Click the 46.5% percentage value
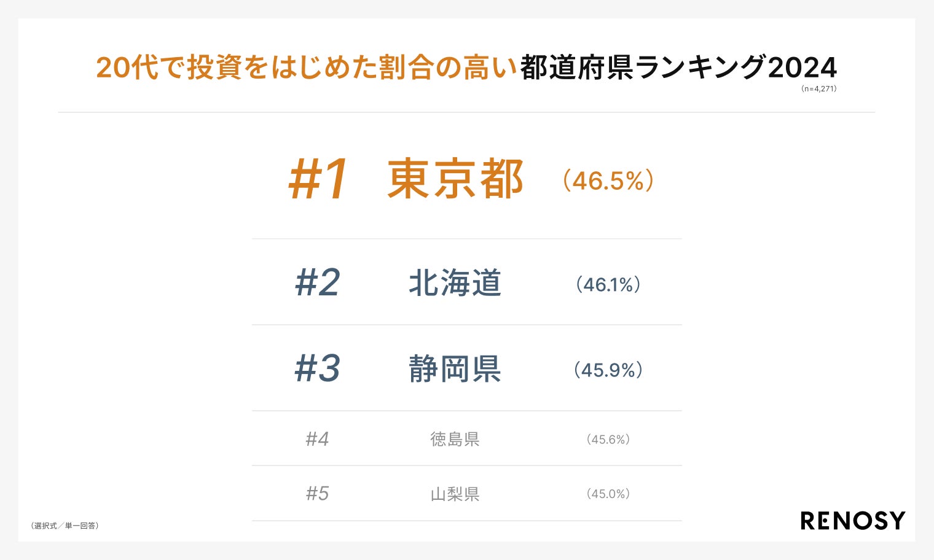 [608, 181]
